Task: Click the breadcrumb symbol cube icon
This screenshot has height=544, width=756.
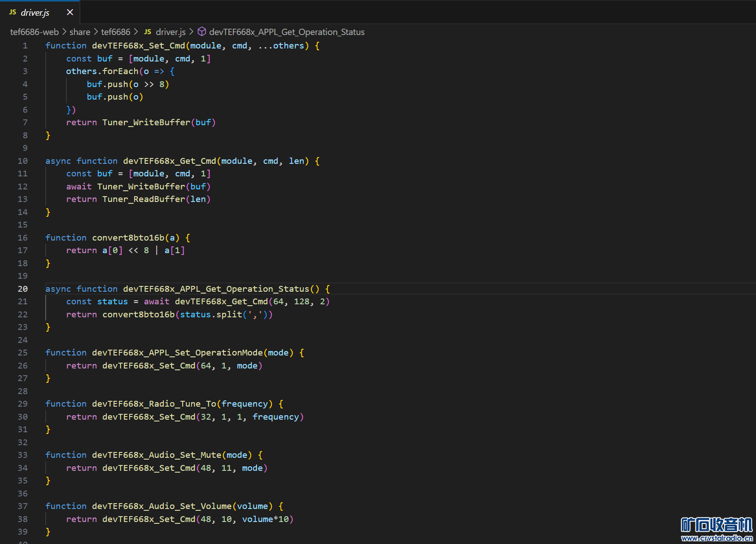Action: click(x=202, y=31)
